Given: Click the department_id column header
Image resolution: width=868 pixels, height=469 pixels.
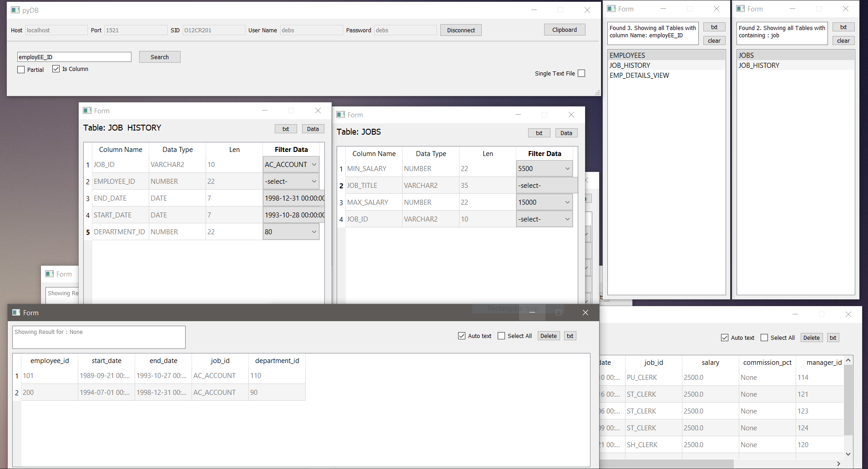Looking at the screenshot, I should (x=277, y=360).
